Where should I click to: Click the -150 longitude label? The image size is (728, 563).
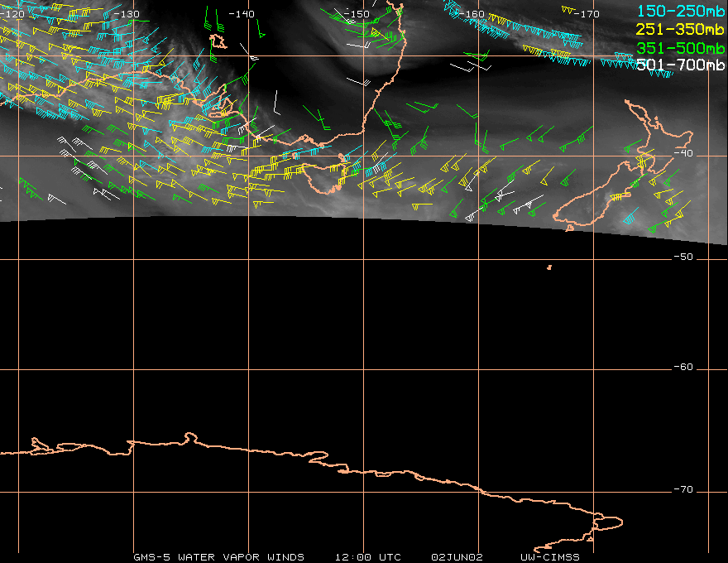[x=357, y=14]
